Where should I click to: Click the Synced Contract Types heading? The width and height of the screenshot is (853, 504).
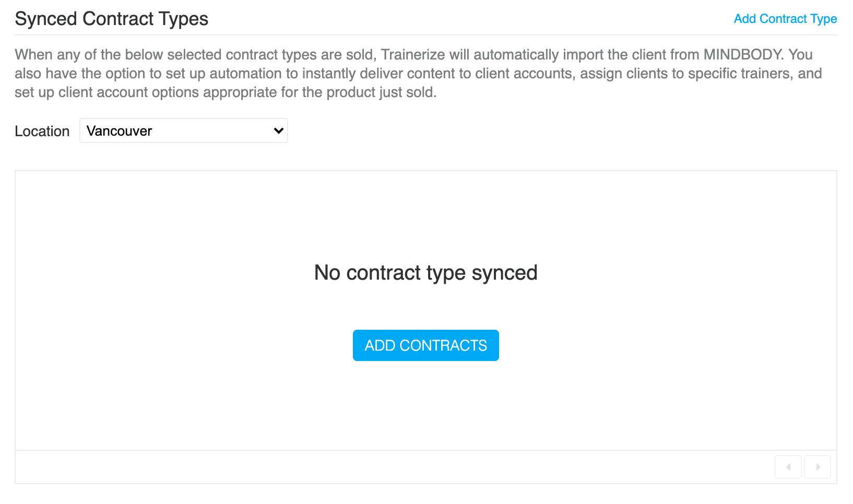pos(112,19)
